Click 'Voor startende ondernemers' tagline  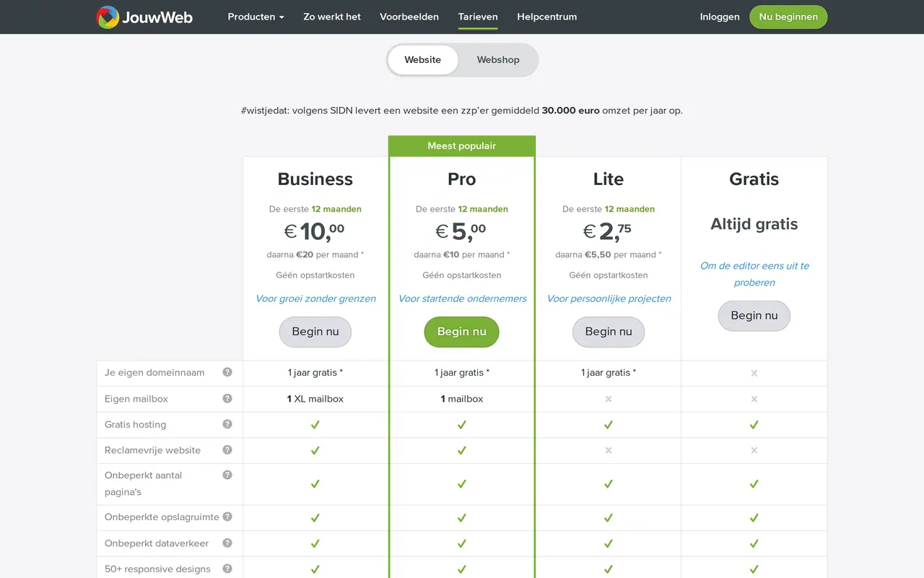(x=463, y=298)
